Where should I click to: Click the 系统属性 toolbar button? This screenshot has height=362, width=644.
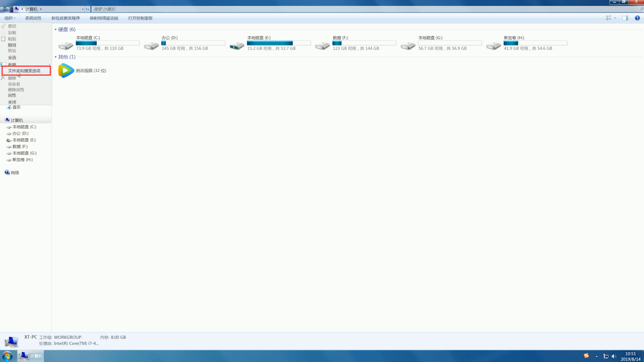[x=33, y=18]
